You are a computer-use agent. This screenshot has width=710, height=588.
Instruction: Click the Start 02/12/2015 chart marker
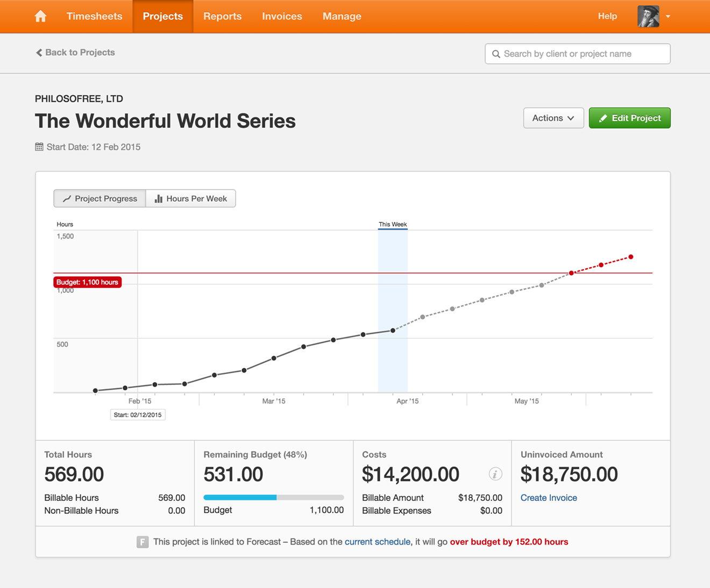[138, 415]
